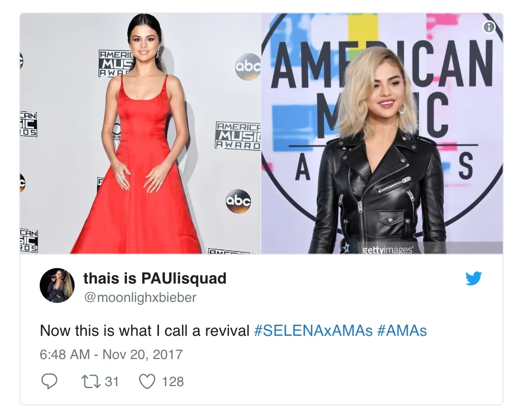The image size is (520, 420).
Task: View the retweet count 31
Action: 112,382
